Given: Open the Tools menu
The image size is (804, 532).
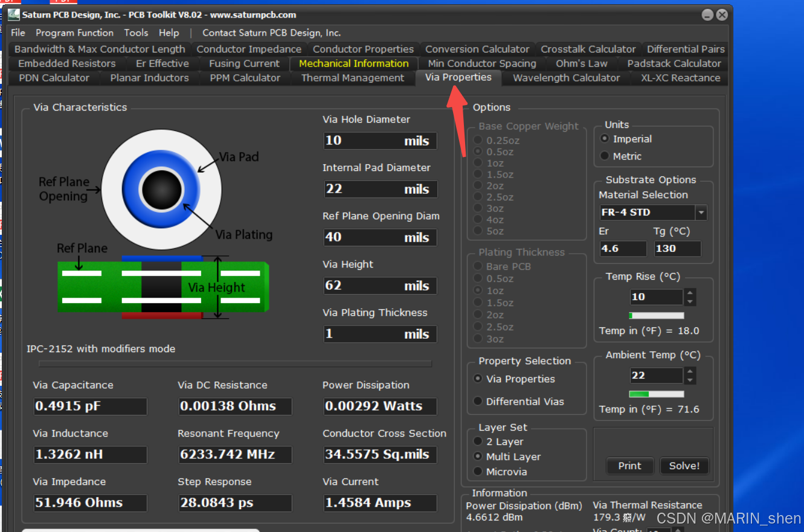Looking at the screenshot, I should tap(136, 33).
